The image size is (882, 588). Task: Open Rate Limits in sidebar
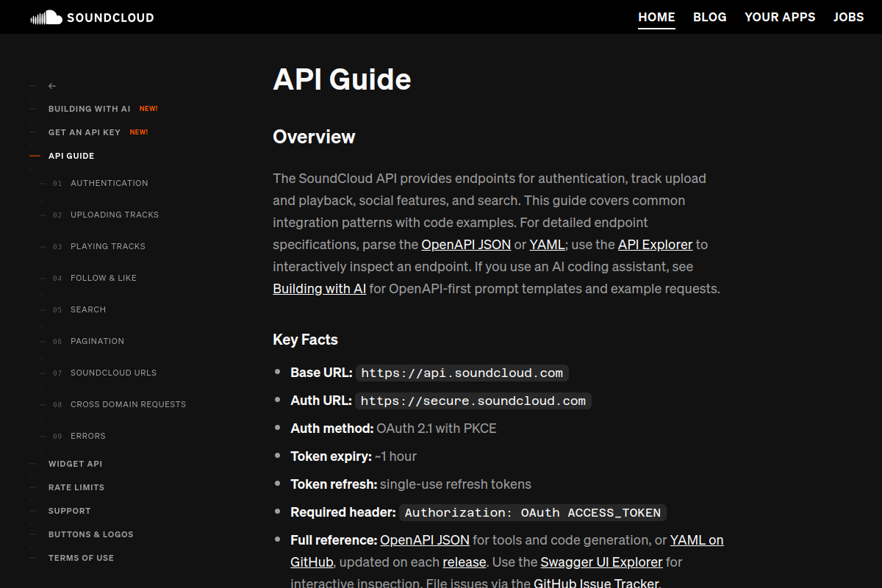click(76, 487)
